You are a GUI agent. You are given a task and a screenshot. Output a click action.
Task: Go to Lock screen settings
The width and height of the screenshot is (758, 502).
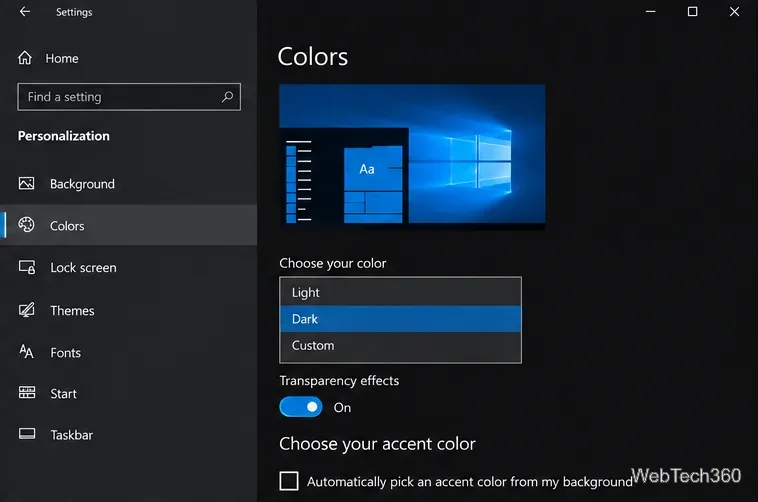pyautogui.click(x=84, y=268)
